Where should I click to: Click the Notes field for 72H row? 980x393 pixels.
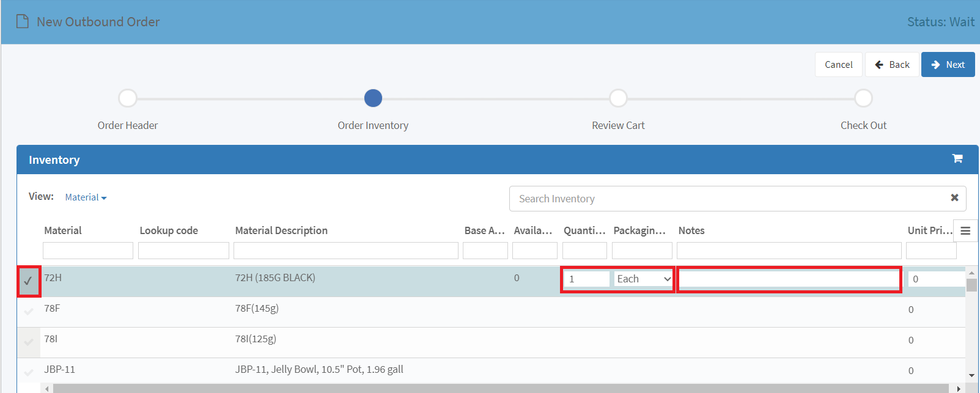coord(789,279)
